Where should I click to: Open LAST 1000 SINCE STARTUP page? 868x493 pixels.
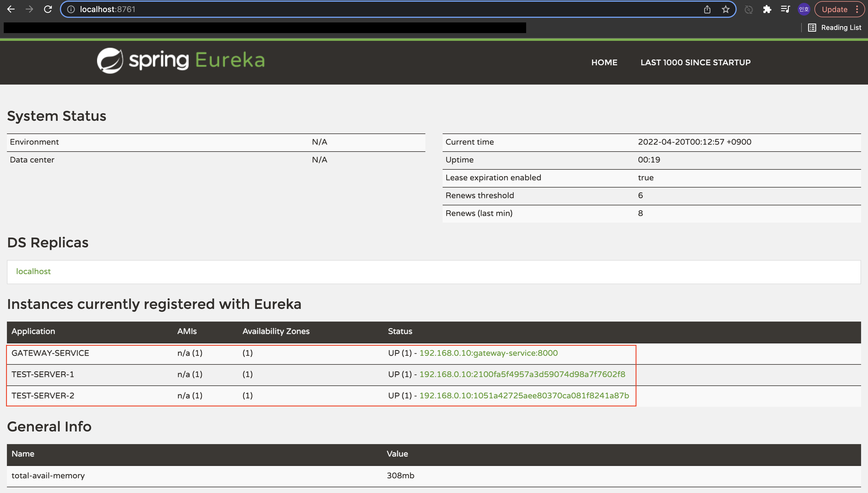click(x=695, y=62)
